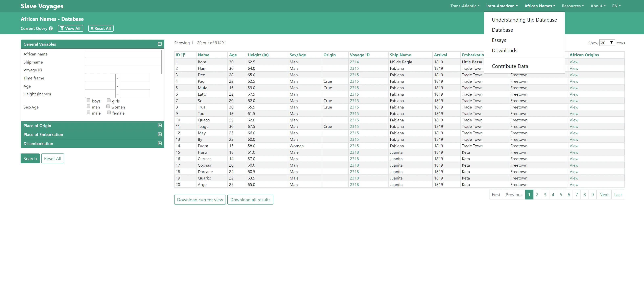Click the green Search button
The height and width of the screenshot is (287, 644).
[30, 159]
